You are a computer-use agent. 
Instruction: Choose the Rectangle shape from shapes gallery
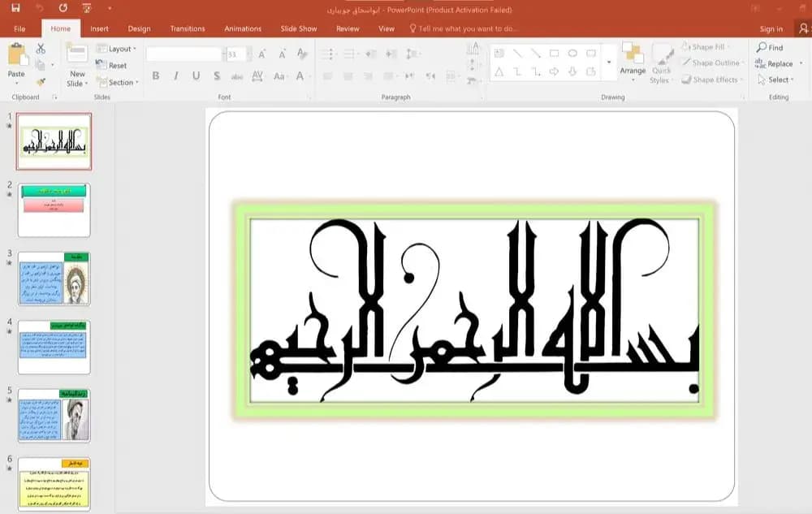[554, 54]
